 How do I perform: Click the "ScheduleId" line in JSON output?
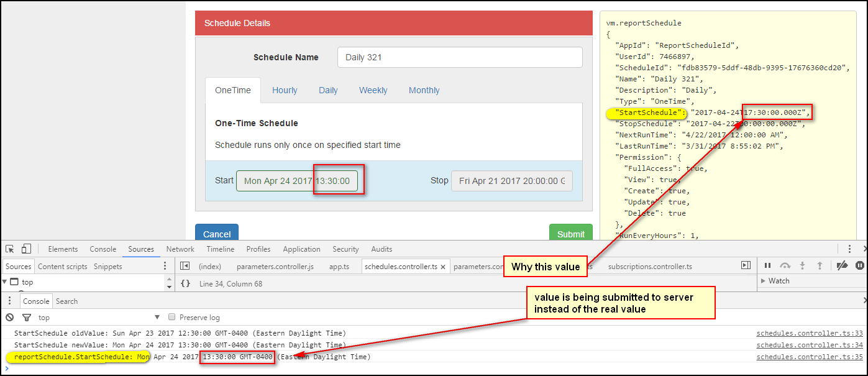[x=732, y=68]
